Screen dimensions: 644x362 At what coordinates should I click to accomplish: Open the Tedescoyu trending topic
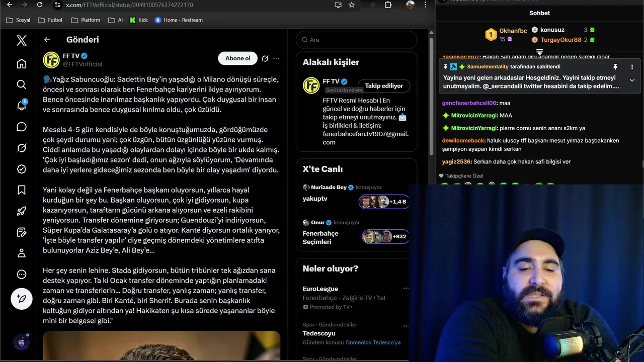coord(319,333)
